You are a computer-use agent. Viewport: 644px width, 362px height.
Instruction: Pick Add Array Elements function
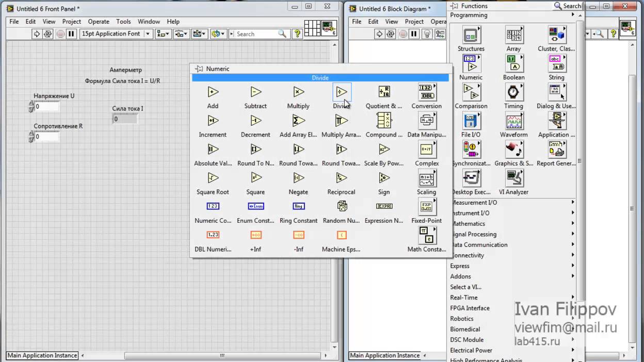(299, 121)
